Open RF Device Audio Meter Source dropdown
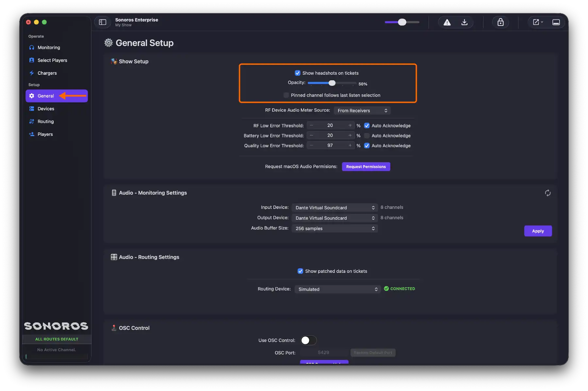This screenshot has height=391, width=588. click(362, 111)
